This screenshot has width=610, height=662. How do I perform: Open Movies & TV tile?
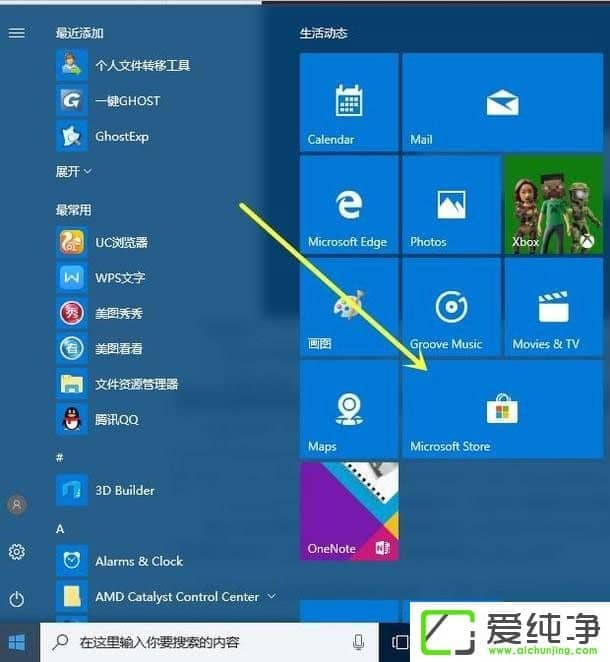pyautogui.click(x=554, y=307)
